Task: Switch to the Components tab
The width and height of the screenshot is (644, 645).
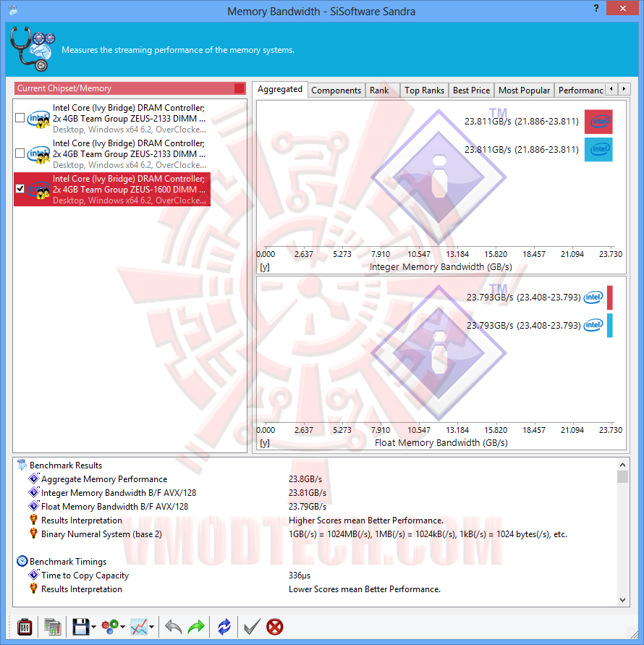Action: (x=336, y=90)
